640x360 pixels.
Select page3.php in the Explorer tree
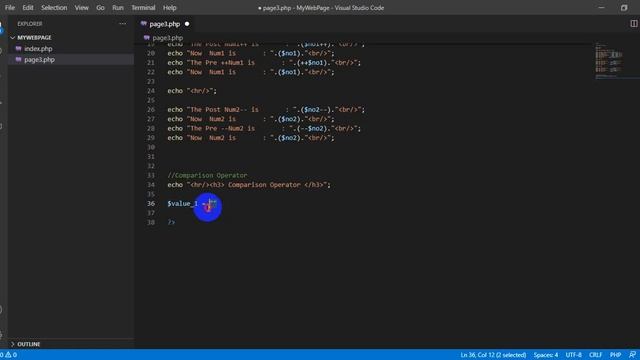coord(39,60)
